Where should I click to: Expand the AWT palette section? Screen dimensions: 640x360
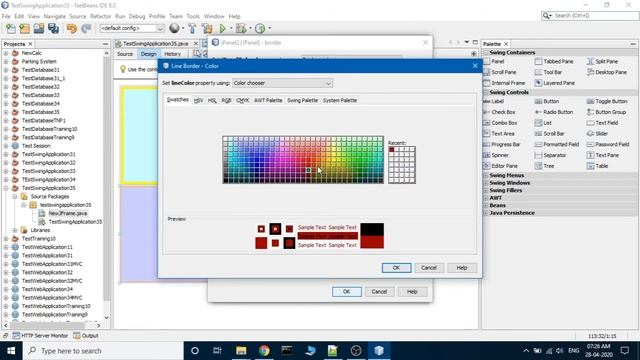[486, 198]
